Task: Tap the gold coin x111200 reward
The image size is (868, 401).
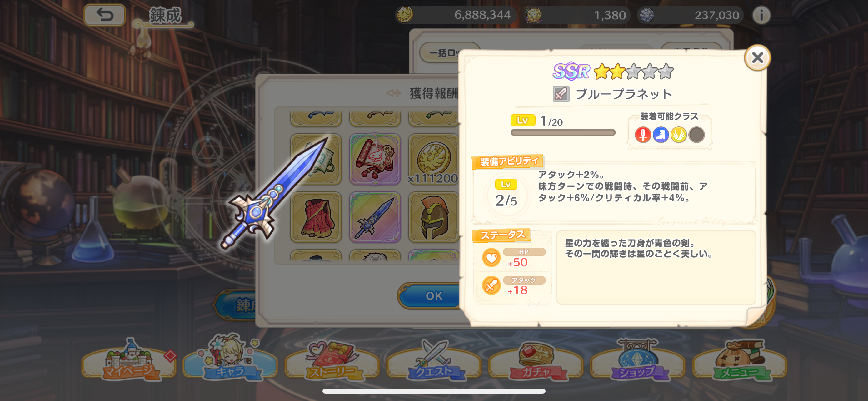Action: (x=433, y=159)
